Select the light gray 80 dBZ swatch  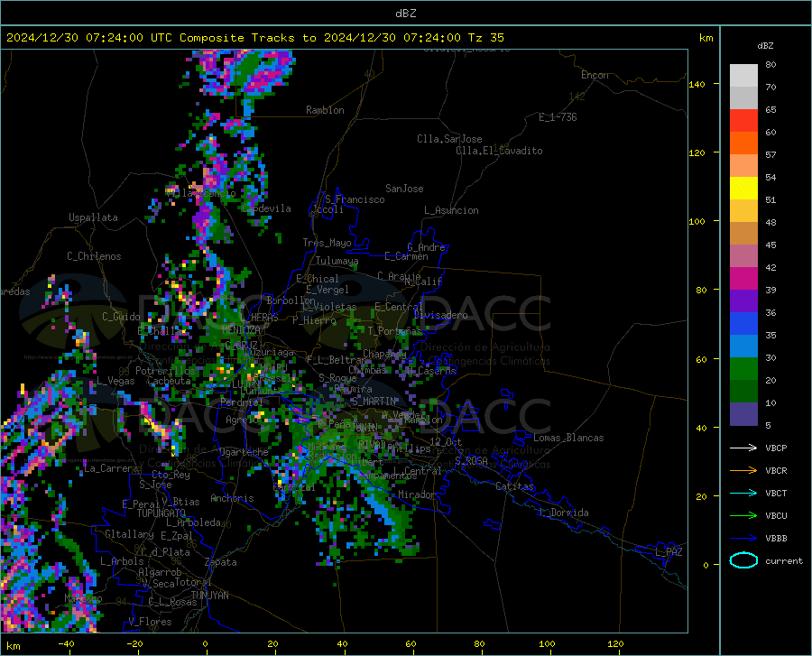743,76
